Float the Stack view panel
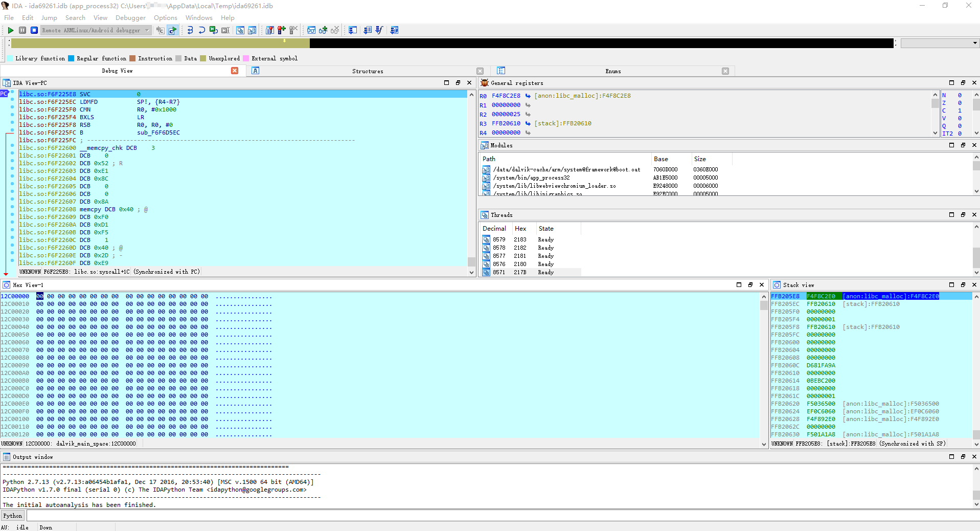The width and height of the screenshot is (980, 531). 963,285
